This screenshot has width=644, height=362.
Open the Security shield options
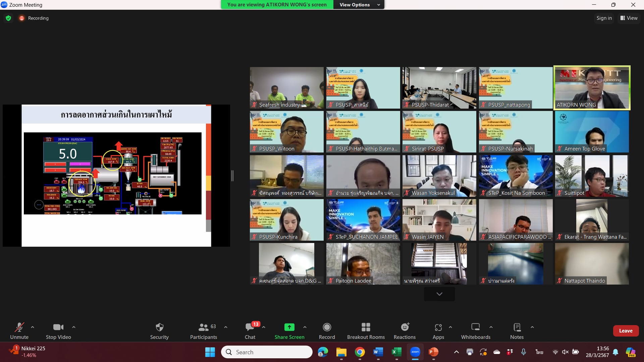pyautogui.click(x=159, y=330)
